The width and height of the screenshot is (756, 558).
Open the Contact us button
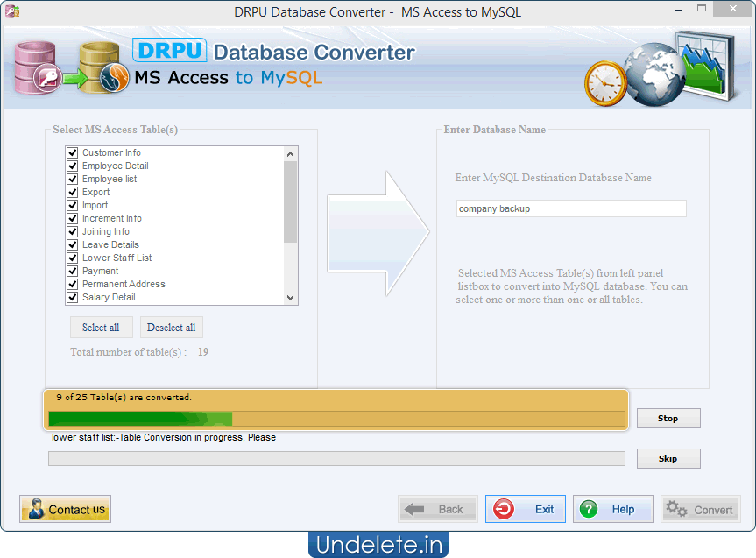[65, 509]
